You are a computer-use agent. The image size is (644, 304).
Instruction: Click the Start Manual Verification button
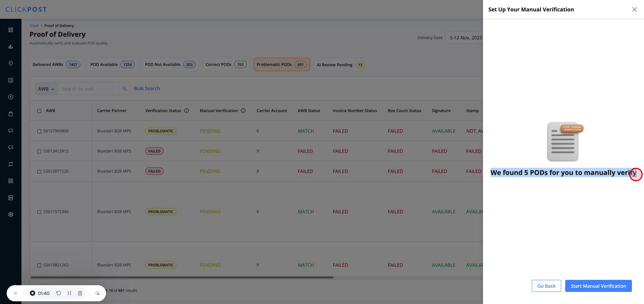[598, 286]
